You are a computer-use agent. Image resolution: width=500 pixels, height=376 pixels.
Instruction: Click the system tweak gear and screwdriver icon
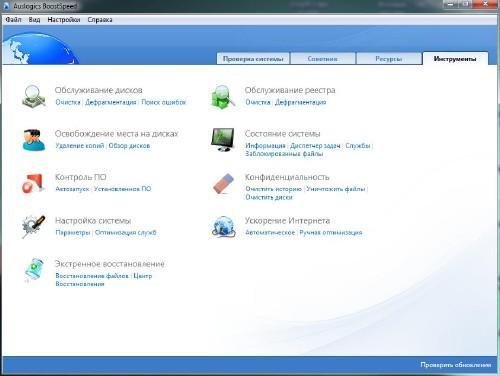coord(33,227)
